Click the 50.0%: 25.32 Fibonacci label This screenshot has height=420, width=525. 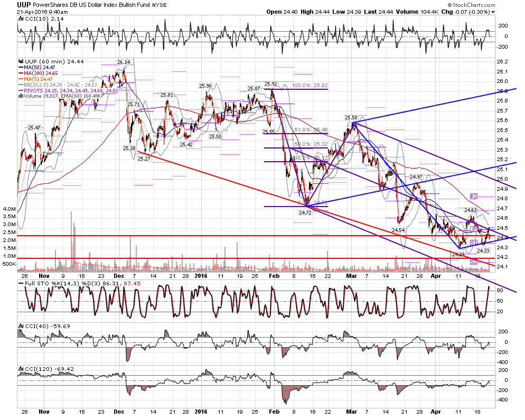point(311,144)
